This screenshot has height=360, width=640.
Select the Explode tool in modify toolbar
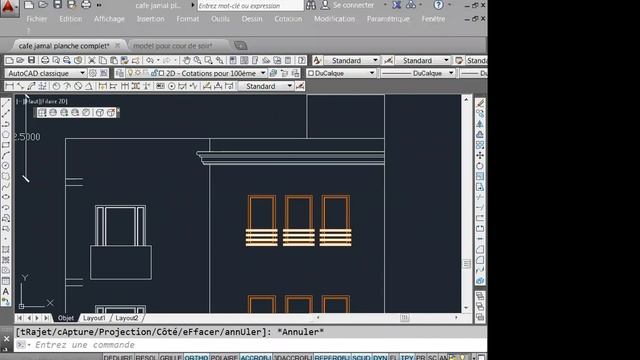click(x=480, y=281)
